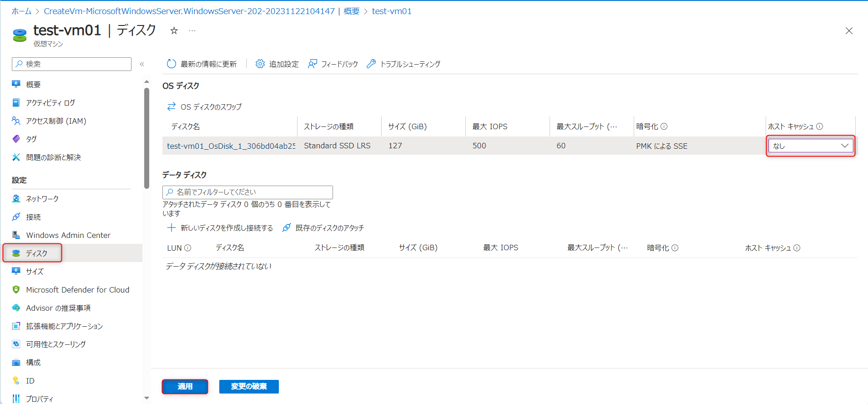Favorite this page with the star icon

coord(174,31)
